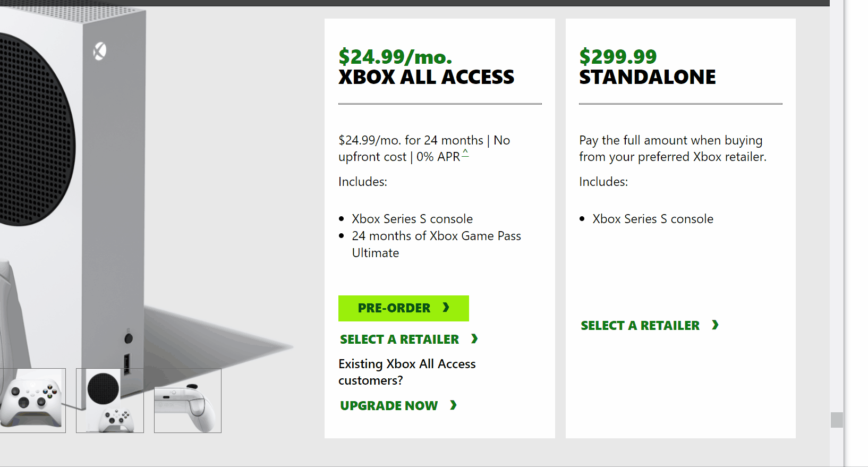Image resolution: width=868 pixels, height=467 pixels.
Task: Click the "Existing Xbox All Access customers?" text
Action: coord(407,372)
